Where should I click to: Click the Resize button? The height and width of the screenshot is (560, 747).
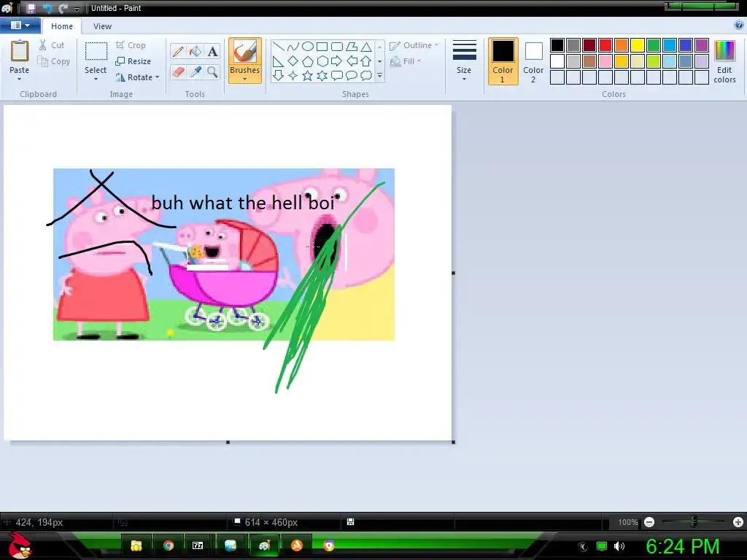(133, 61)
